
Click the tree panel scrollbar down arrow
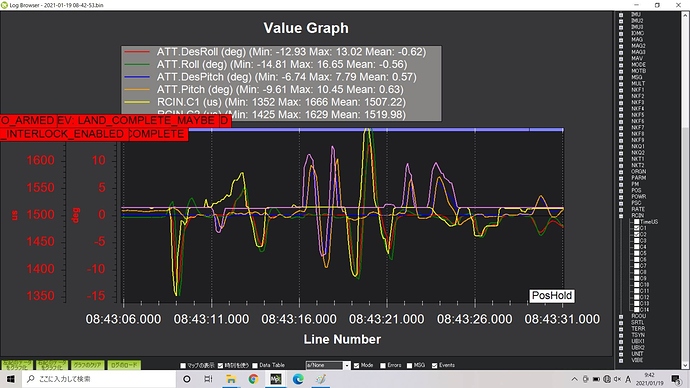coord(685,365)
